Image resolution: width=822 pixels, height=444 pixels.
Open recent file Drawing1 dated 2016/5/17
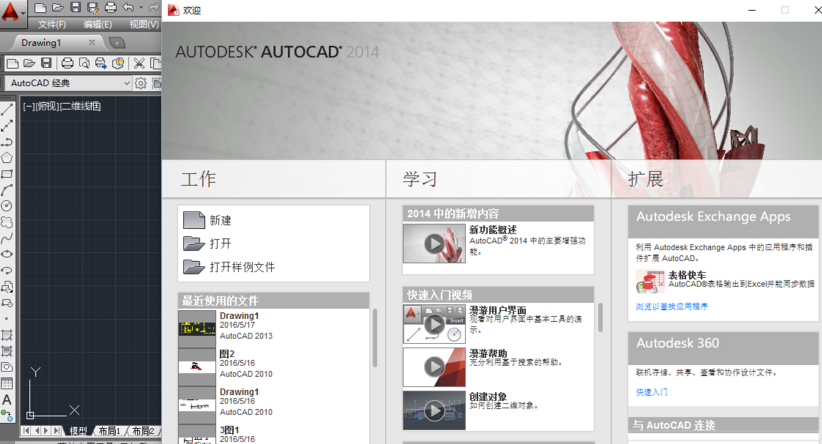[x=275, y=326]
